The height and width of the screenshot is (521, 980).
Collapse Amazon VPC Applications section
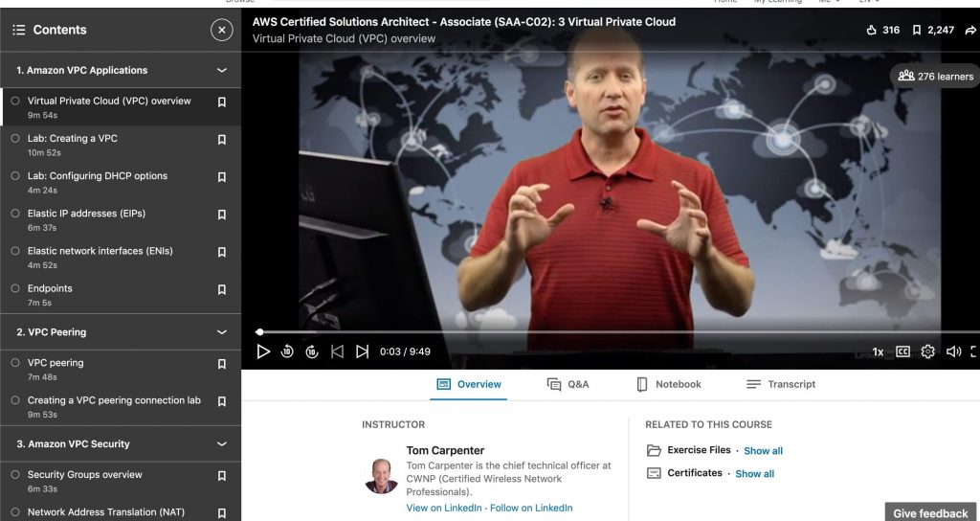pos(221,71)
